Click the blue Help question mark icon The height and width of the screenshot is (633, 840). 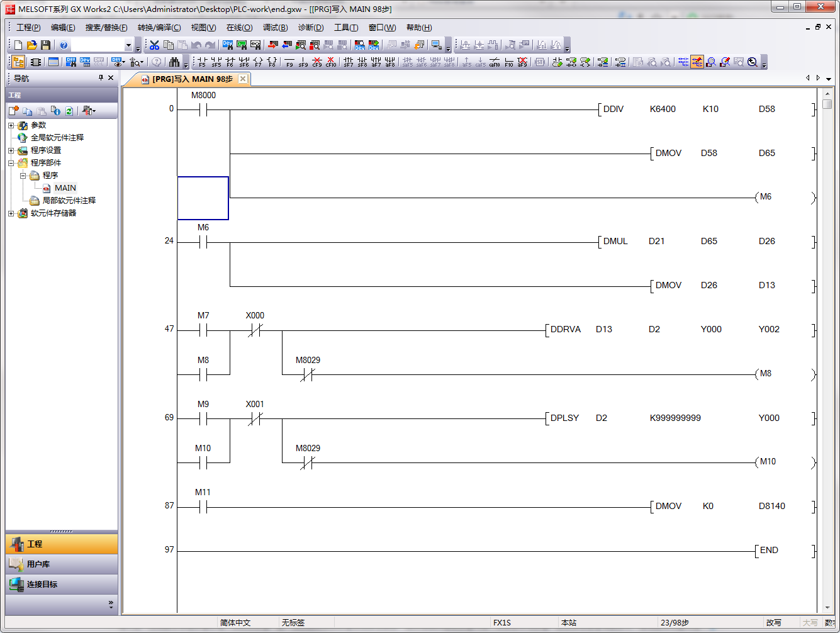pos(64,45)
